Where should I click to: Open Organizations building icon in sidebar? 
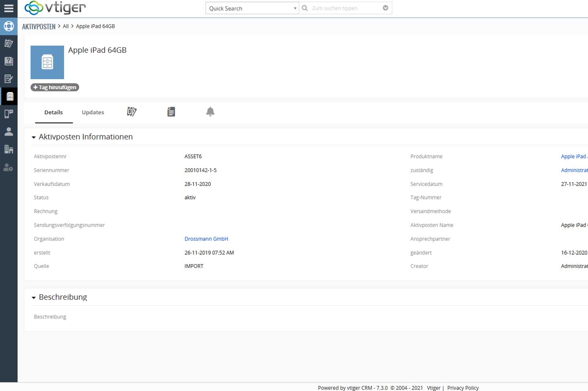pyautogui.click(x=8, y=149)
